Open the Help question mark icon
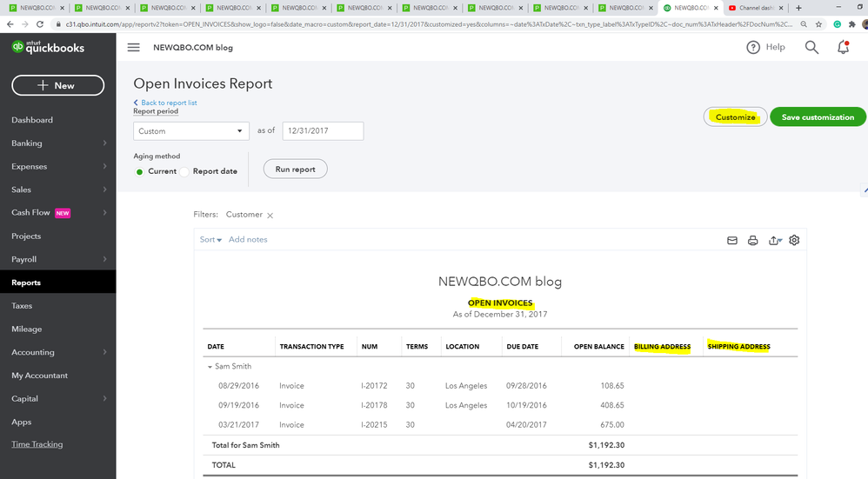This screenshot has height=479, width=868. click(x=754, y=47)
